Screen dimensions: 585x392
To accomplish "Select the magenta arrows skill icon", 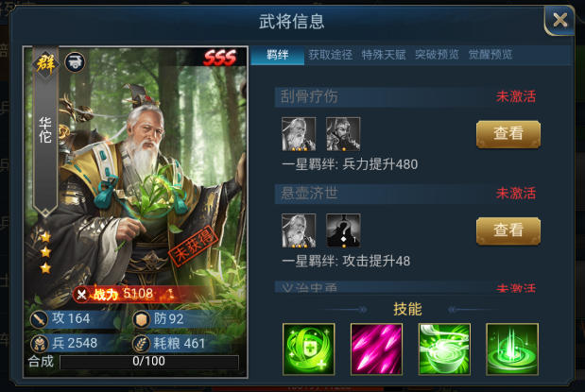I will coord(376,349).
